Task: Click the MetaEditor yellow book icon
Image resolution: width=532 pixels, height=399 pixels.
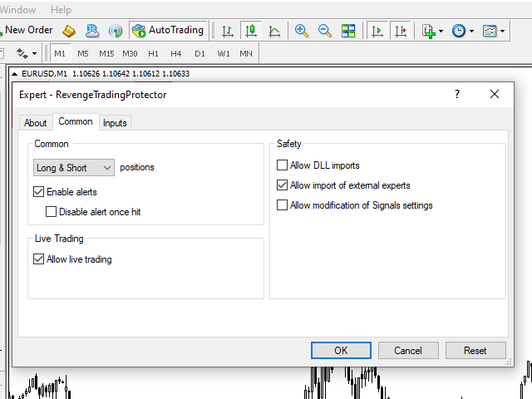Action: 69,31
